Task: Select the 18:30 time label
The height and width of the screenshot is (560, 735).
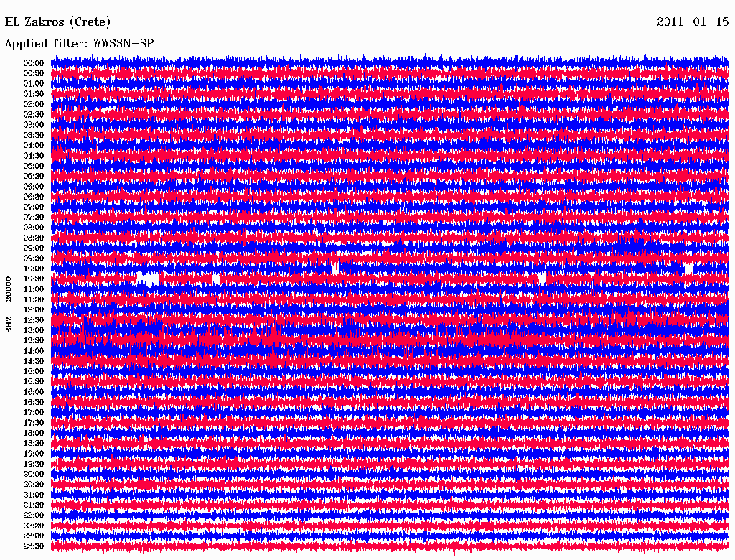Action: (34, 443)
